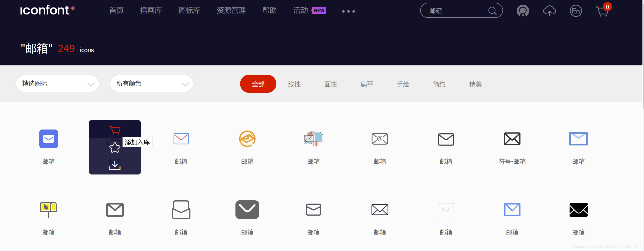Screen dimensions: 644x251
Task: Select the orange circular envelope icon
Action: [x=247, y=139]
